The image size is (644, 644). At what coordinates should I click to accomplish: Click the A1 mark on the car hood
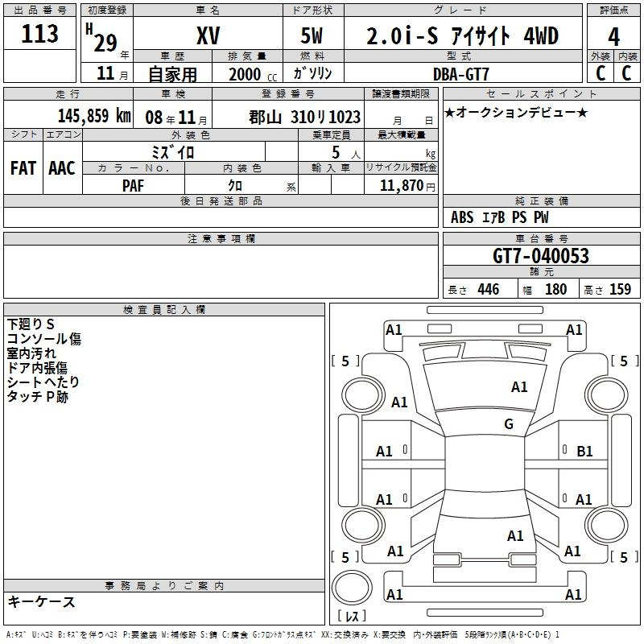pos(519,387)
